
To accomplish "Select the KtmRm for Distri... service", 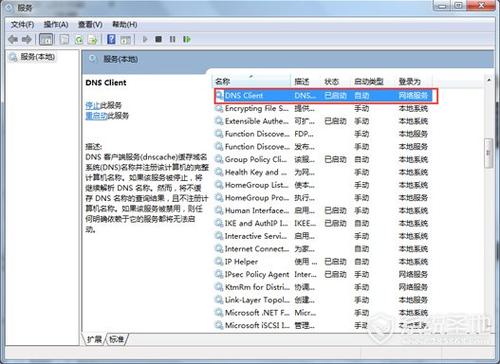I will click(323, 287).
